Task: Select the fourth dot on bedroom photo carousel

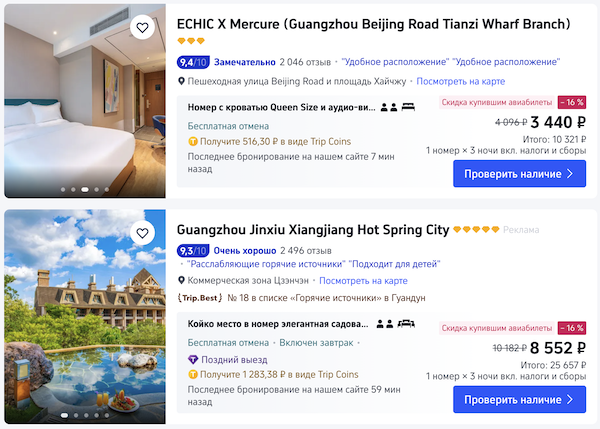Action: [96, 189]
